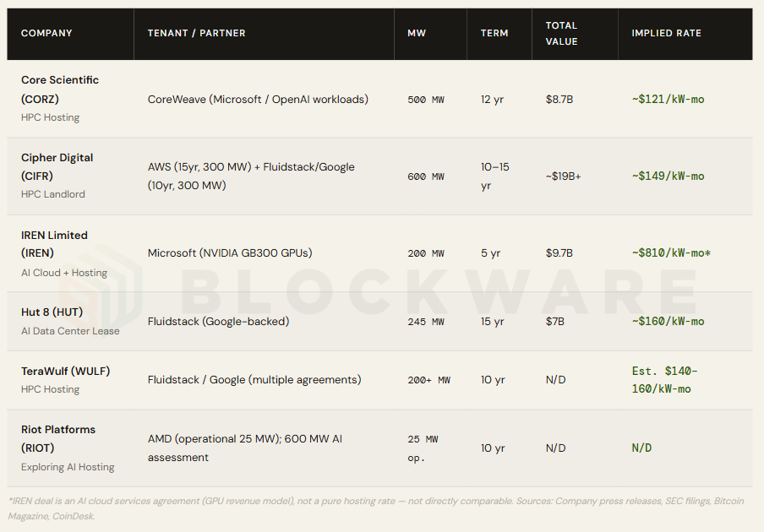Image resolution: width=764 pixels, height=532 pixels.
Task: Select the Riot Platforms (RIOT) company name
Action: 58,438
